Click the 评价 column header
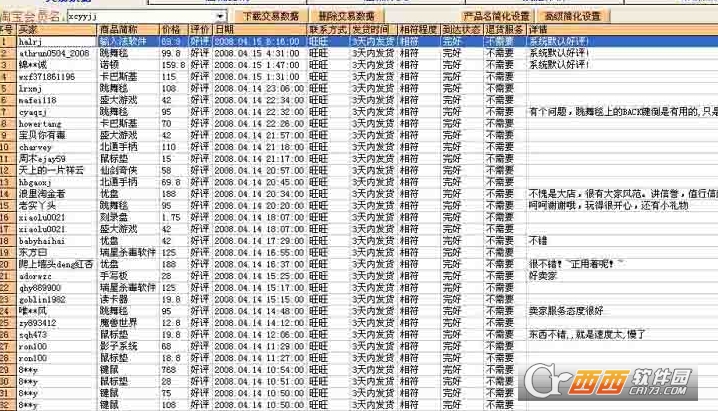This screenshot has height=411, width=718. point(200,30)
